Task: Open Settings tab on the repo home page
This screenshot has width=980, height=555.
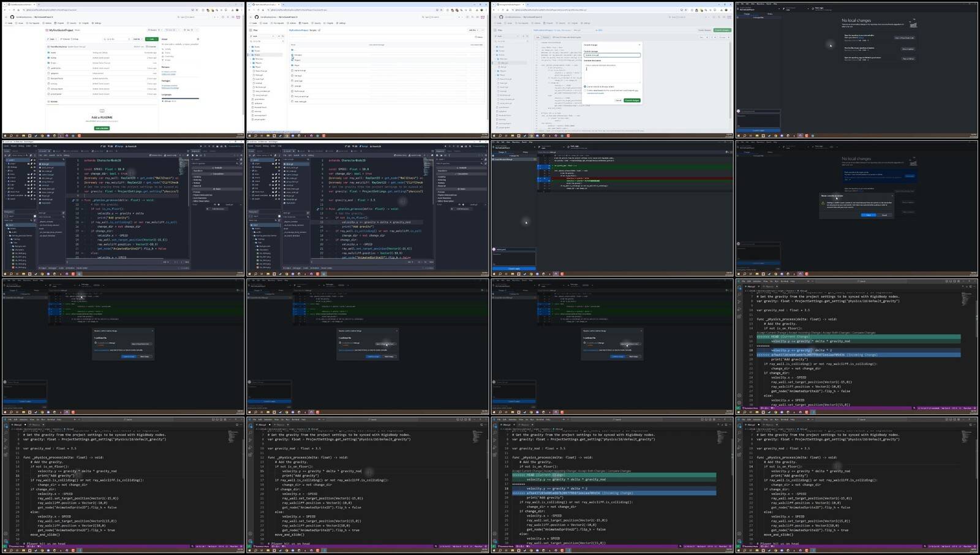Action: 96,23
